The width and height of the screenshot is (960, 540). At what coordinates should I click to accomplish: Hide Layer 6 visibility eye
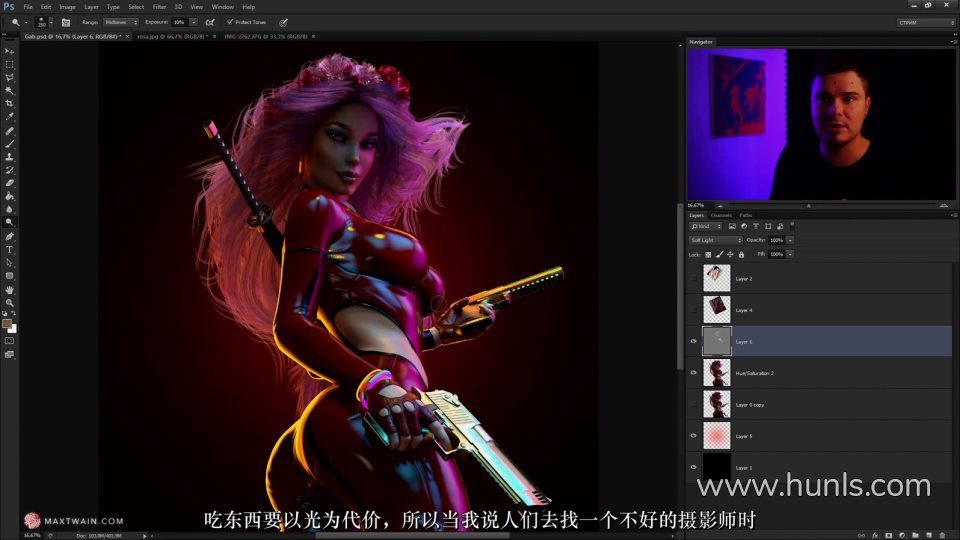tap(694, 342)
